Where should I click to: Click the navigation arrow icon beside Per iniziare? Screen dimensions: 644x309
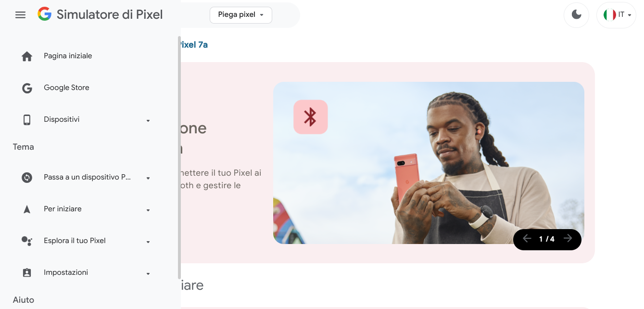(x=27, y=209)
